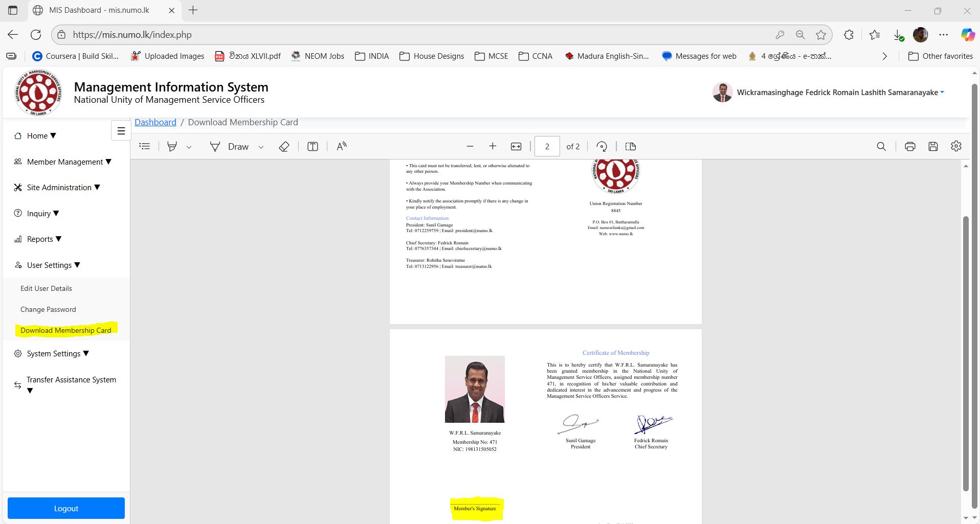Follow the Dashboard breadcrumb link
Screen dimensions: 980x524
(155, 122)
